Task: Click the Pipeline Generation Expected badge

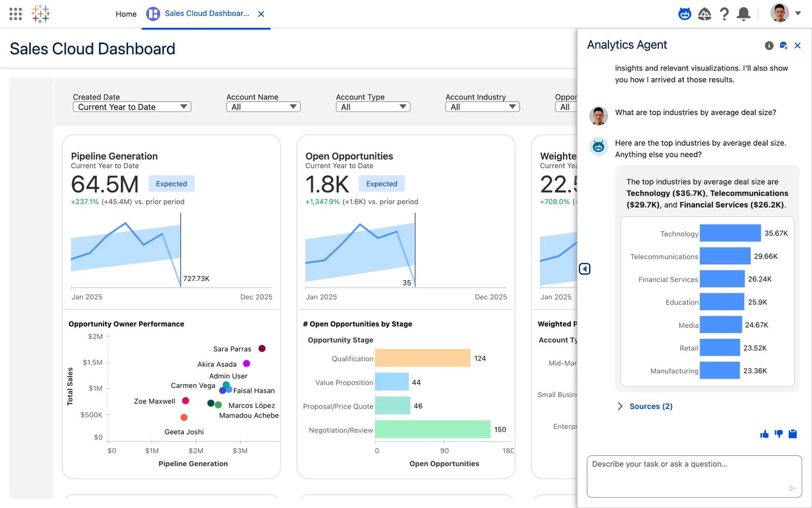Action: point(172,184)
